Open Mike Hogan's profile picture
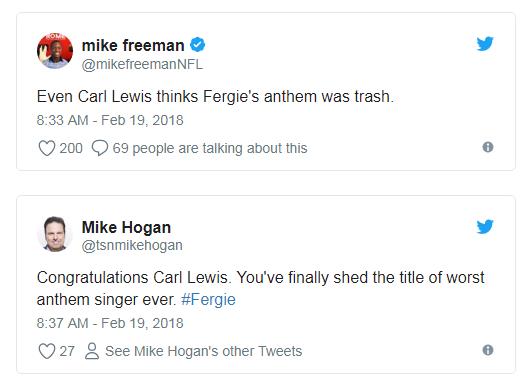This screenshot has height=384, width=524. tap(55, 234)
